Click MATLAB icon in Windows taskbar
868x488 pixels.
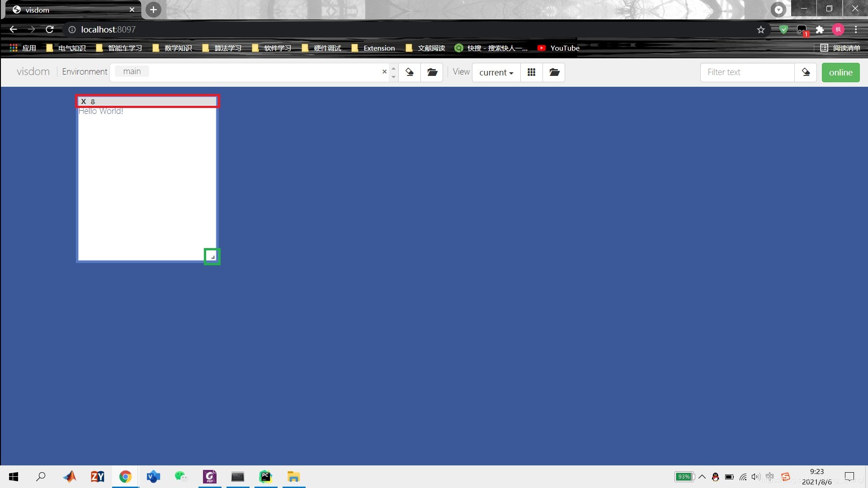click(69, 476)
